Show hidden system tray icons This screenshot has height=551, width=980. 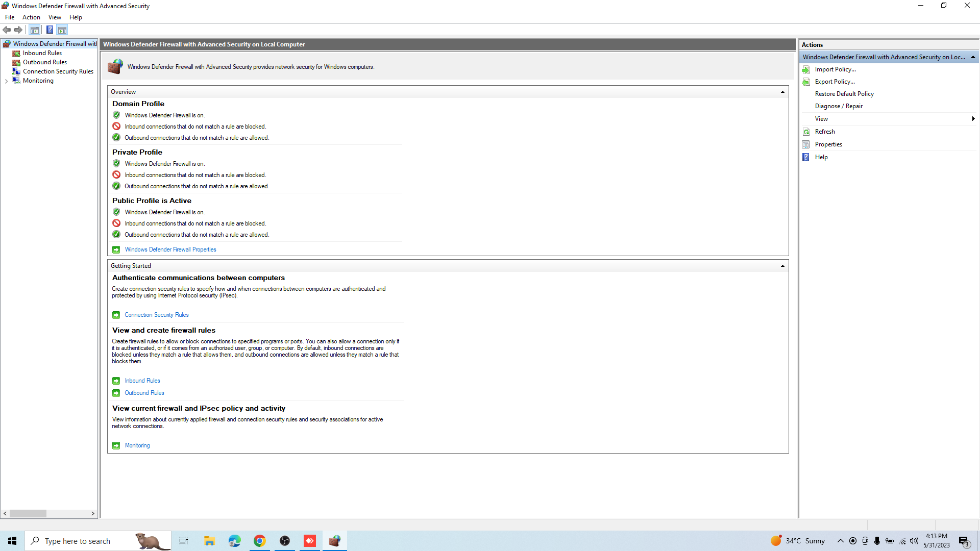tap(840, 541)
